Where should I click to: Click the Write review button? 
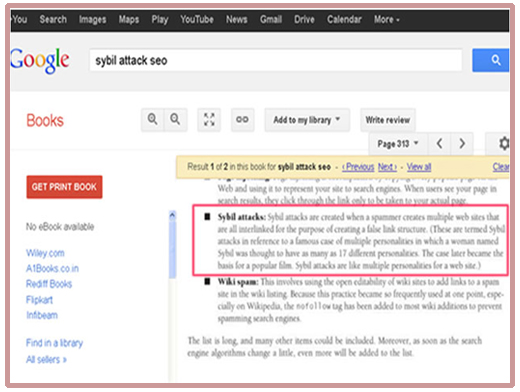[x=388, y=120]
